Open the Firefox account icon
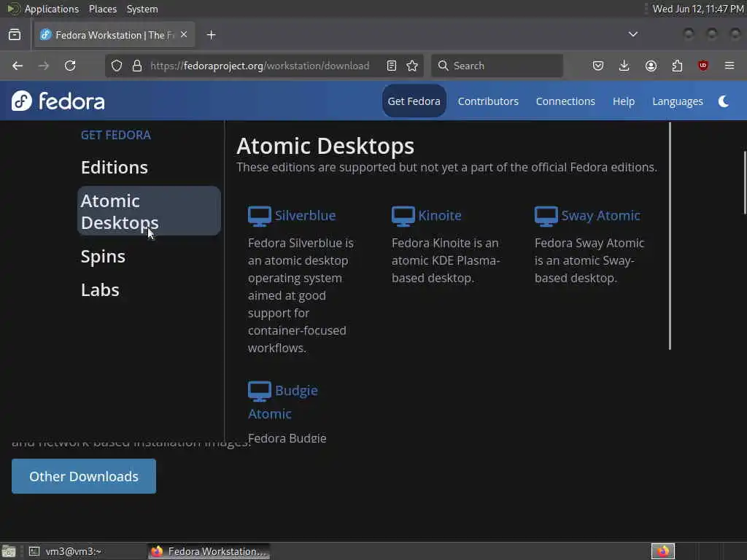The height and width of the screenshot is (560, 747). pyautogui.click(x=651, y=66)
